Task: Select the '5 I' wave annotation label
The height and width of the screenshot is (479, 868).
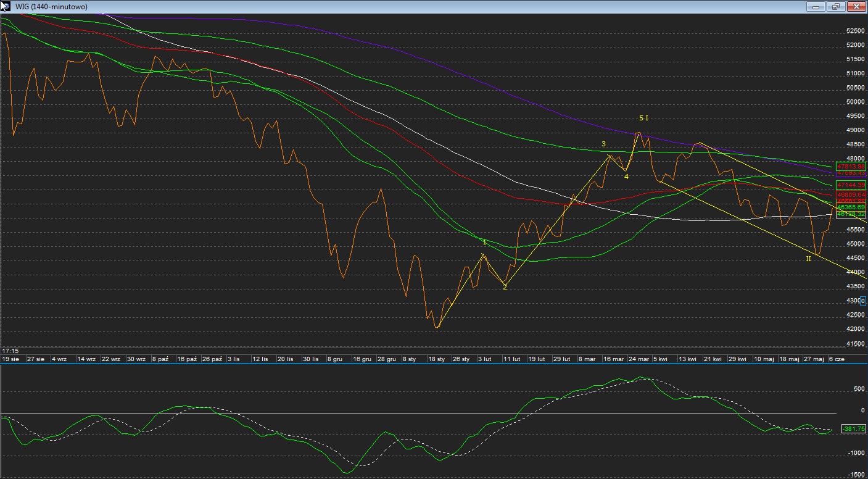Action: (x=643, y=117)
